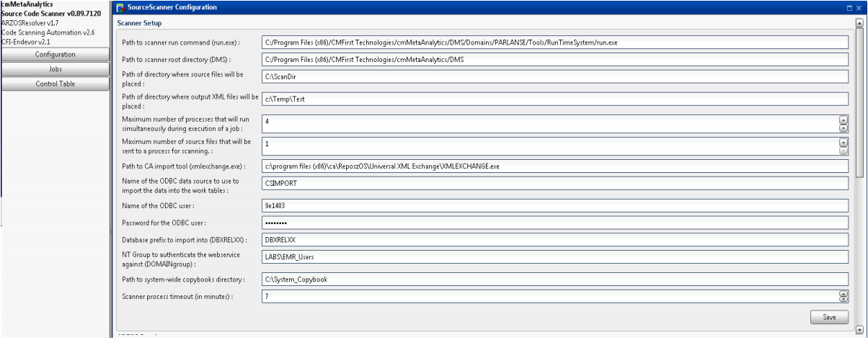Click the C:\ScanDir source directory field

554,77
